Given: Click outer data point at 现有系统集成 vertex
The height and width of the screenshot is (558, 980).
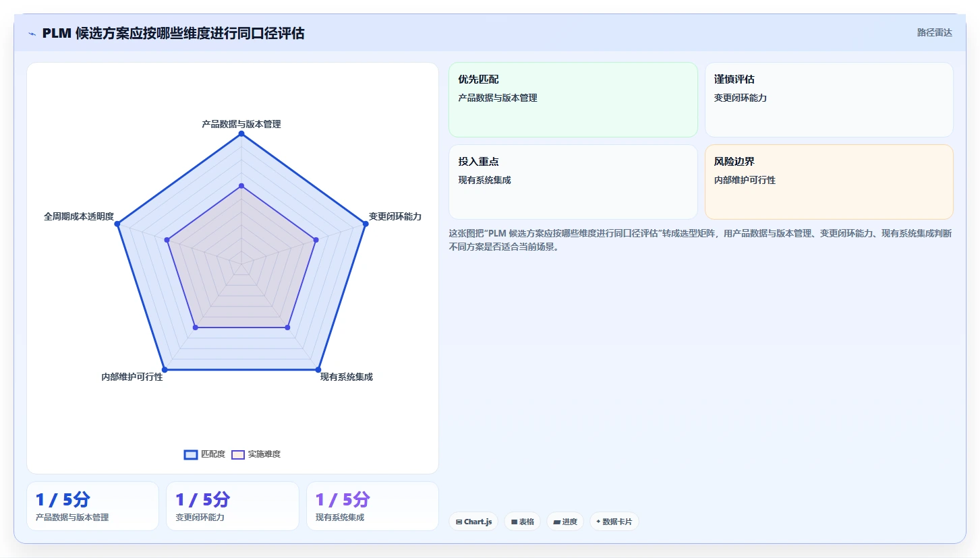Looking at the screenshot, I should point(318,369).
